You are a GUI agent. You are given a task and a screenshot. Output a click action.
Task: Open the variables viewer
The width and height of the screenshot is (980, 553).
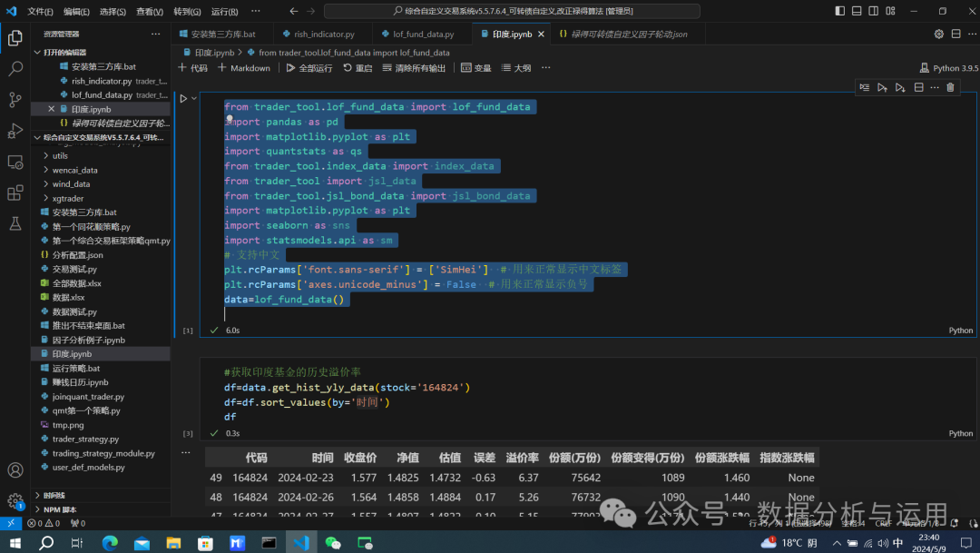476,67
